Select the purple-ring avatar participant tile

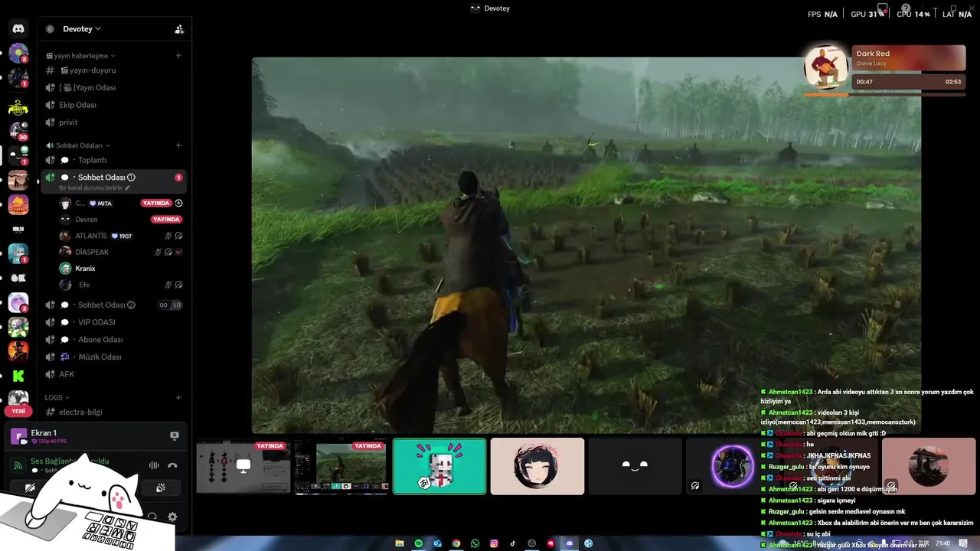(733, 466)
